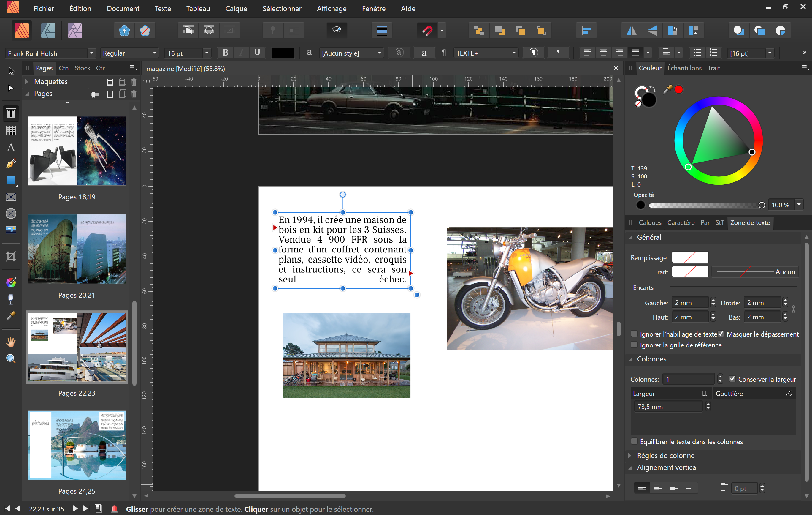Open the Affichage menu
Viewport: 812px width, 515px height.
coord(332,8)
